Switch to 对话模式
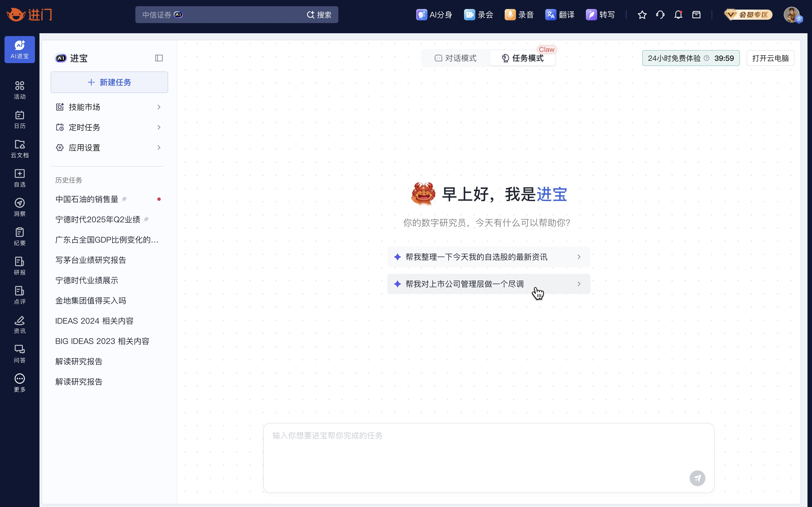812x507 pixels. 455,58
